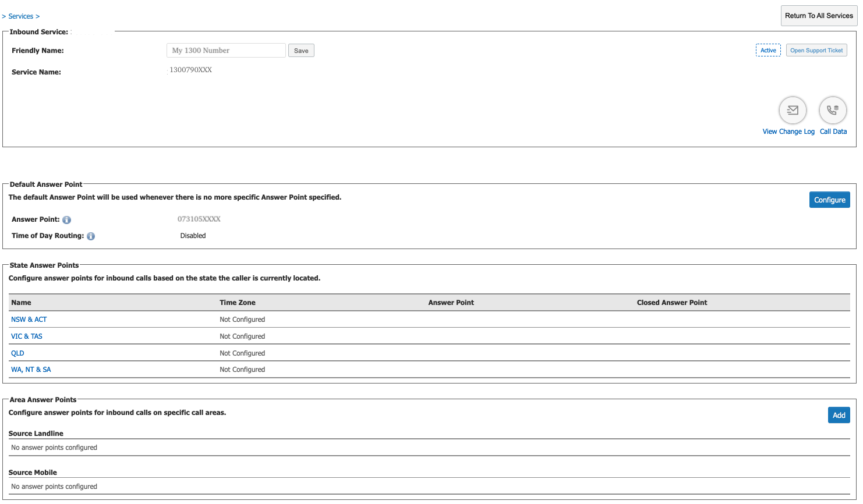Add an Area Answer Point
Image resolution: width=863 pixels, height=504 pixels.
click(x=839, y=415)
